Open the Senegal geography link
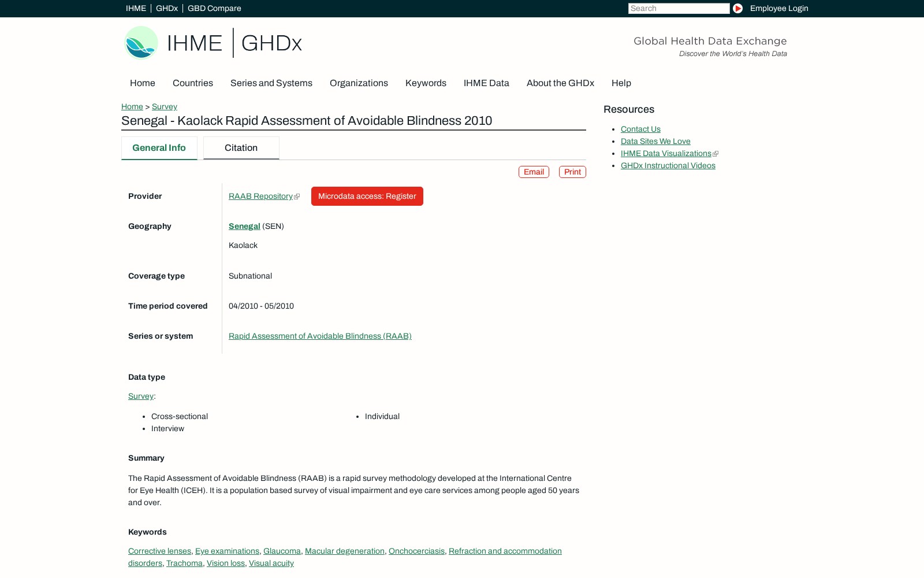 coord(244,227)
